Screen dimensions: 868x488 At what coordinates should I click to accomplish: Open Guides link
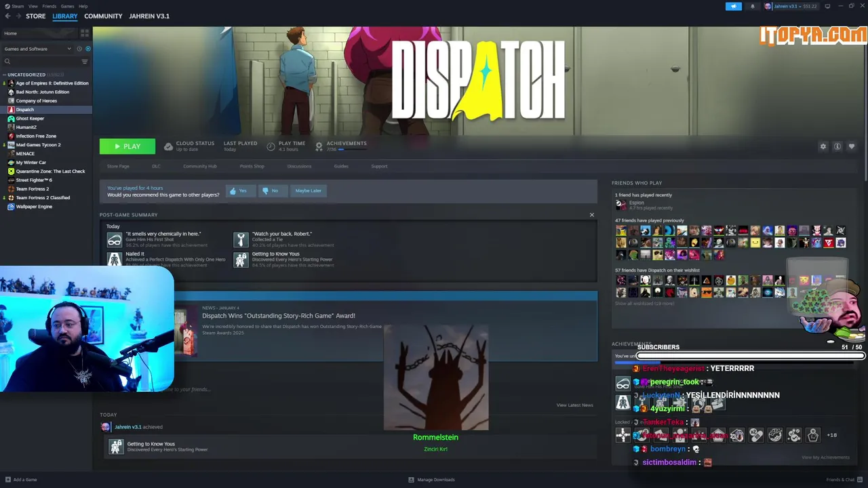pyautogui.click(x=341, y=166)
